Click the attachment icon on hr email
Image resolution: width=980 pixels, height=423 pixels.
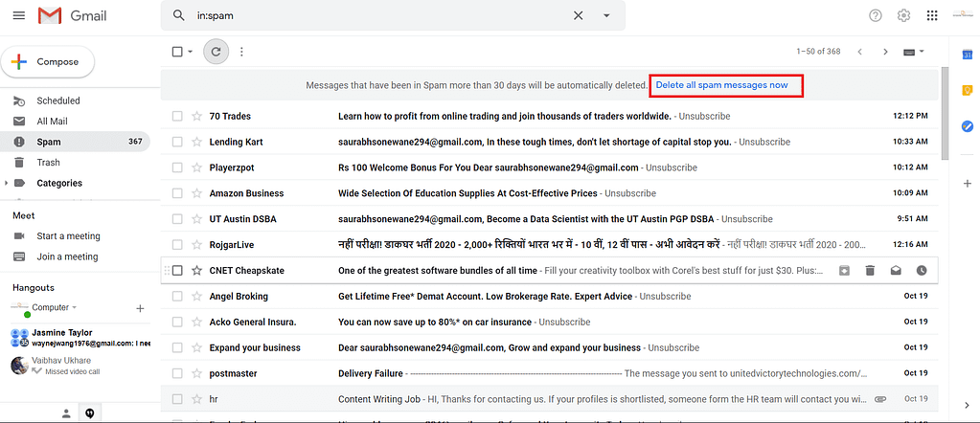[880, 399]
